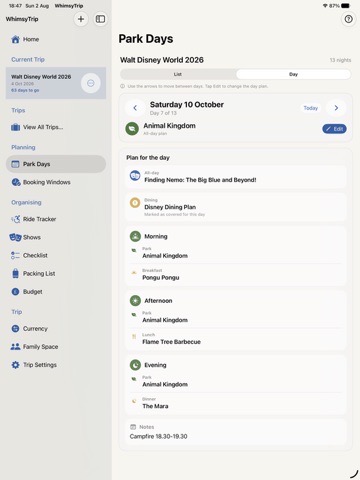Select the Morning park Animal Kingdom row

[236, 253]
